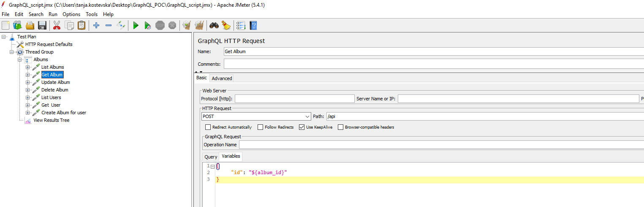Viewport: 644px width, 207px height.
Task: Switch to the Query tab
Action: (x=211, y=157)
